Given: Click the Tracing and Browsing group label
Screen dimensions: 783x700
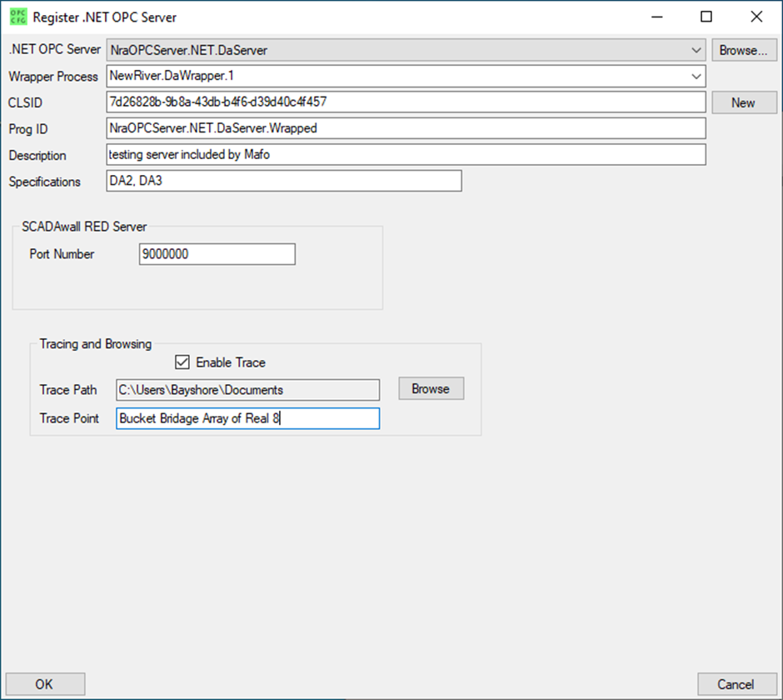Looking at the screenshot, I should 96,344.
